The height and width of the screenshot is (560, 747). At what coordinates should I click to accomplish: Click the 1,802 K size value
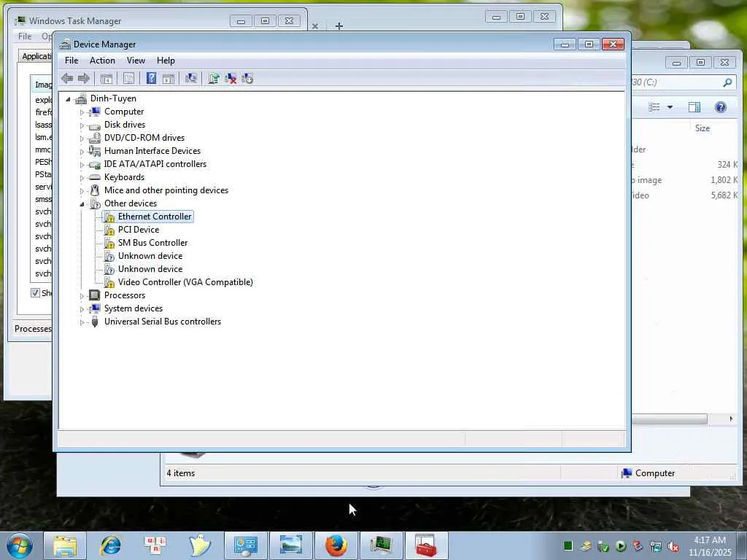pyautogui.click(x=724, y=180)
